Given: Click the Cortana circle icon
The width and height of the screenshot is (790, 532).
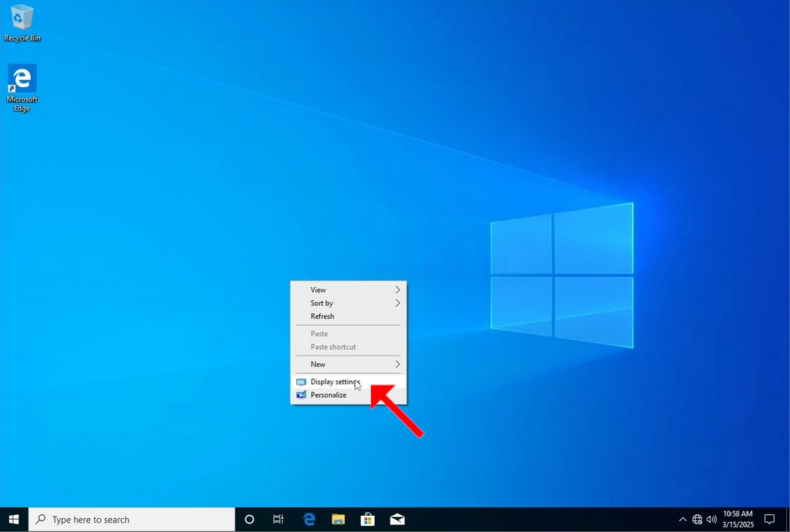Looking at the screenshot, I should click(249, 520).
